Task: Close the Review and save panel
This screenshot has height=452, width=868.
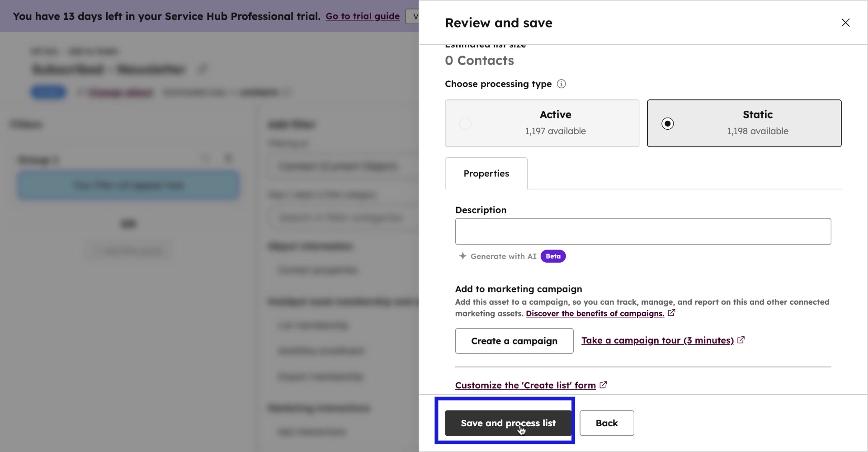Action: 845,23
